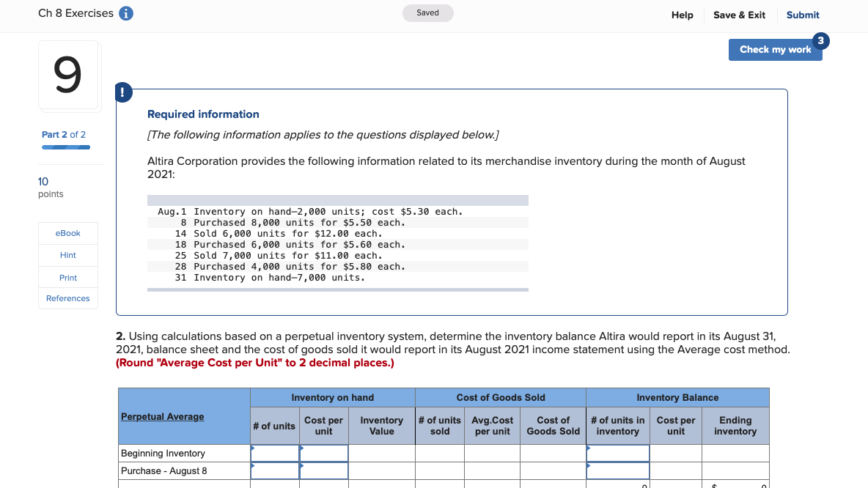Click Purchase August 8 units input field

click(274, 470)
